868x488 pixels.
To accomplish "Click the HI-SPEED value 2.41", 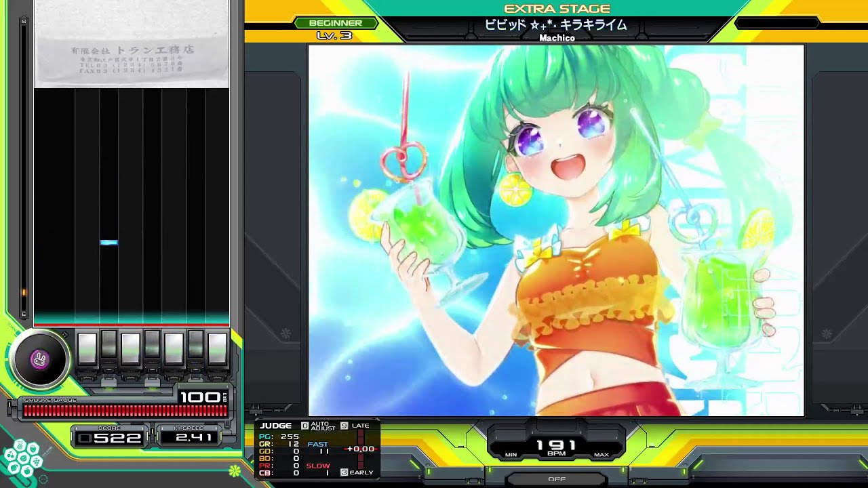I will [194, 438].
